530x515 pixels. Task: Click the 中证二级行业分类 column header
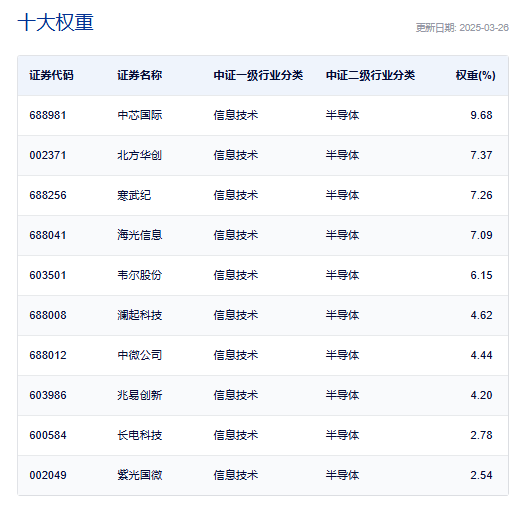click(x=370, y=75)
